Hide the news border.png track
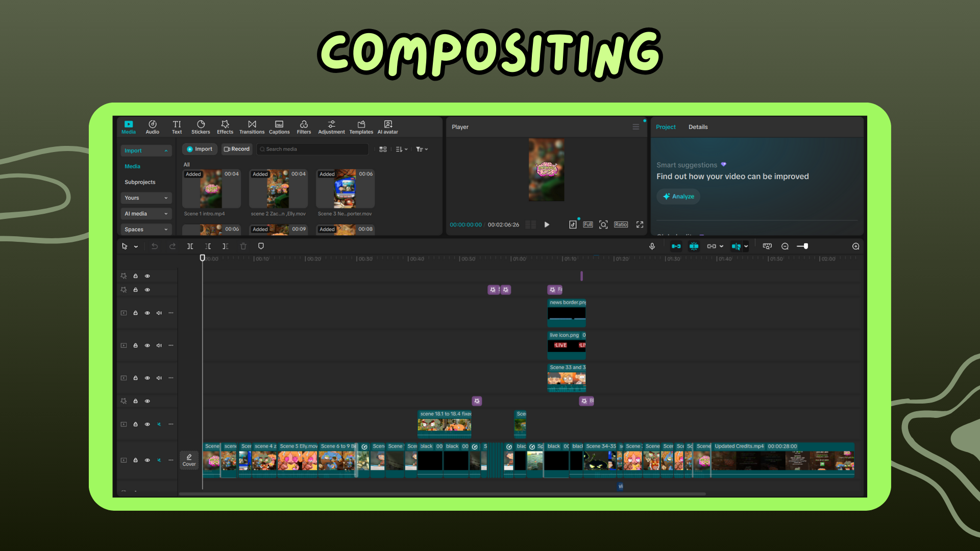 point(148,313)
